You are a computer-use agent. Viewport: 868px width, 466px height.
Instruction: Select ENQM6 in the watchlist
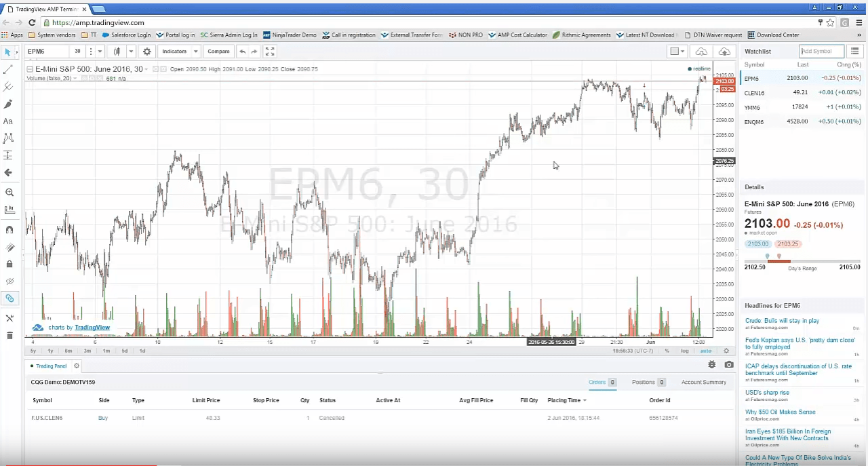[x=803, y=122]
